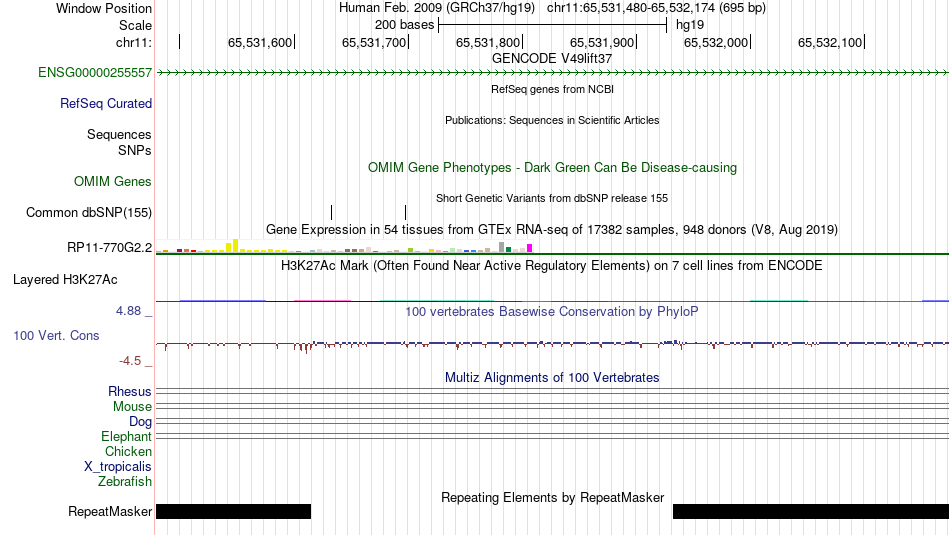Click the green ENSG00000255557 intron arrow line
The image size is (950, 535).
(x=552, y=73)
